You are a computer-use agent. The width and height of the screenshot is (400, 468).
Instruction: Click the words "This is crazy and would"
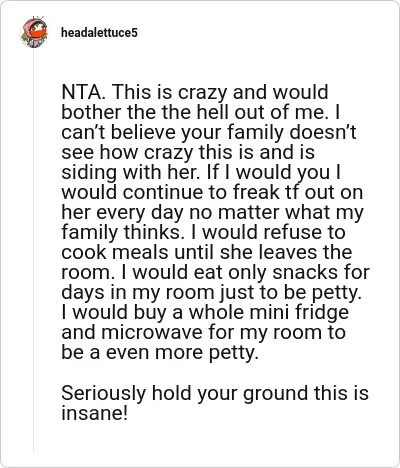point(220,92)
